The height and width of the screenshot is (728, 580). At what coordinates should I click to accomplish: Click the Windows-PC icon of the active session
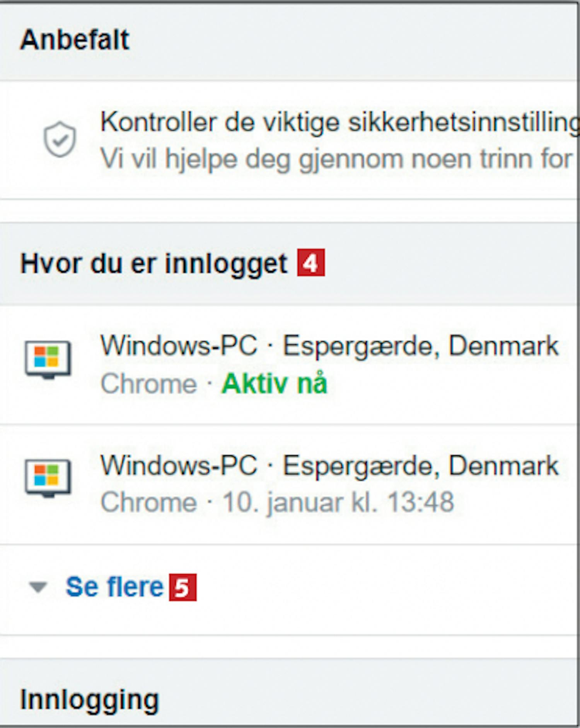click(x=48, y=359)
